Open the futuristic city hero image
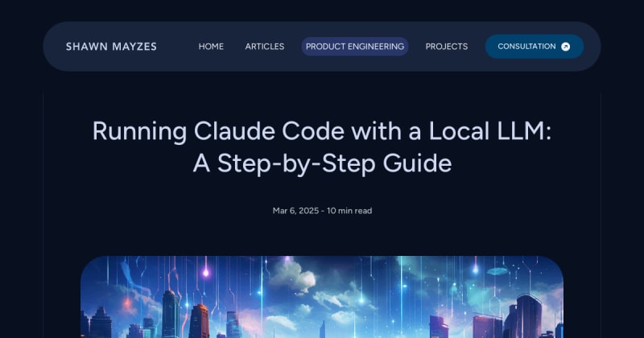 click(x=322, y=298)
